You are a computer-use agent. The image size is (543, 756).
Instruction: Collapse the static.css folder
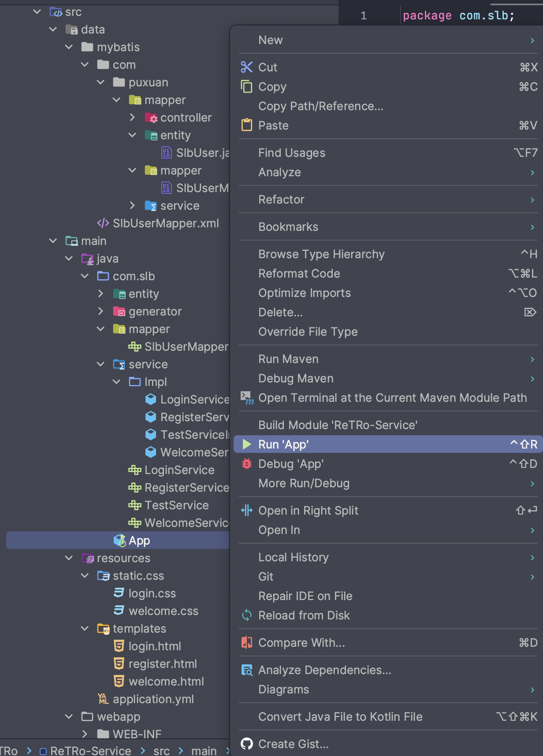tap(85, 575)
